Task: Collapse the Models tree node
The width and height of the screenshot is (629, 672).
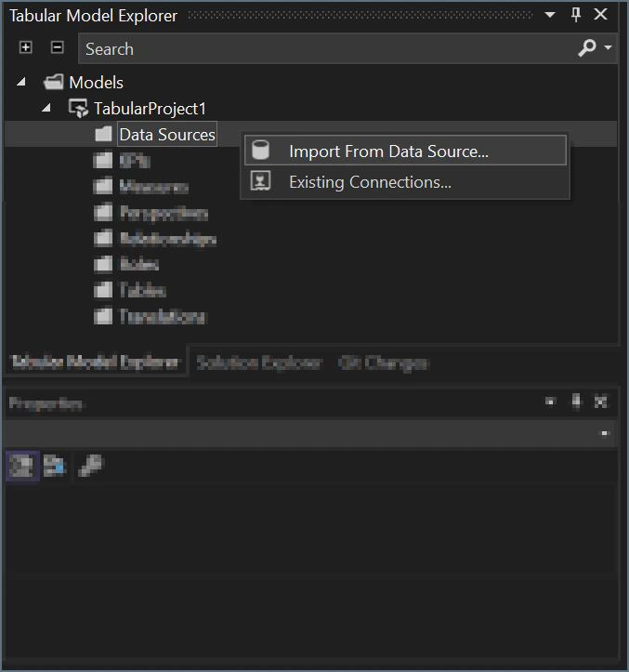Action: click(x=21, y=82)
